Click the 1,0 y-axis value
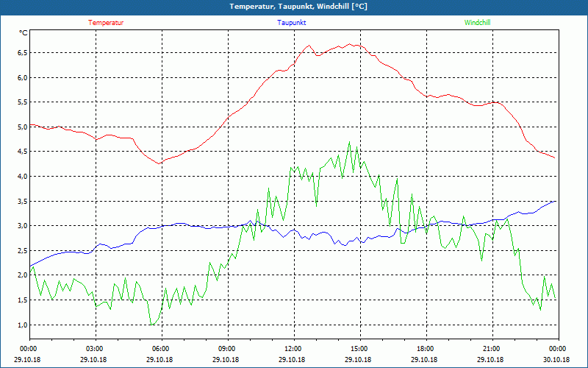588x368 pixels. [x=23, y=325]
